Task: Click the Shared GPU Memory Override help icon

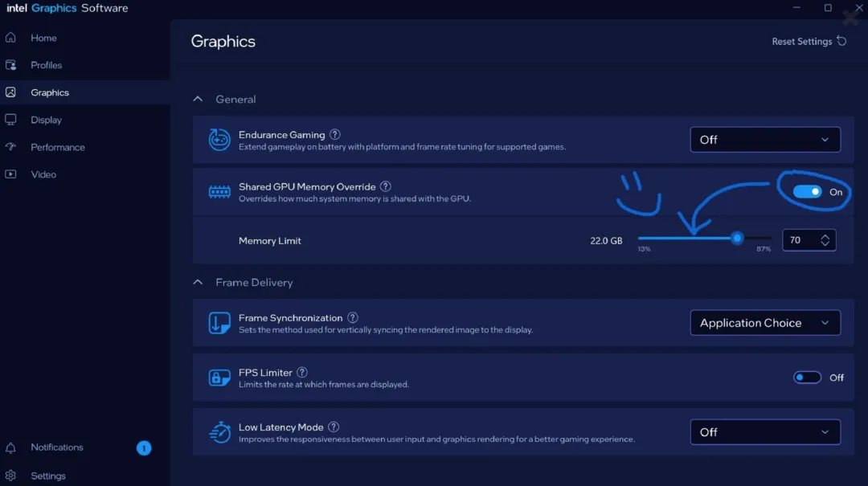Action: click(386, 186)
